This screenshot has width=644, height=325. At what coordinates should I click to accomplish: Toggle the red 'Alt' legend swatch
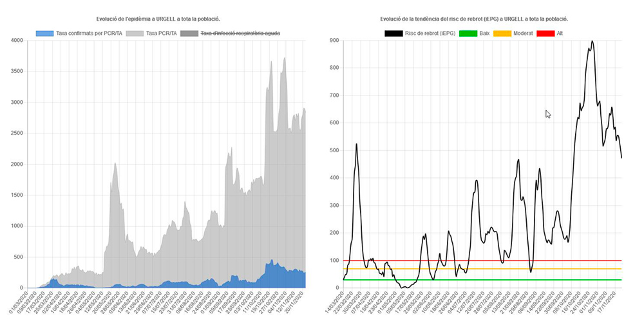point(546,33)
